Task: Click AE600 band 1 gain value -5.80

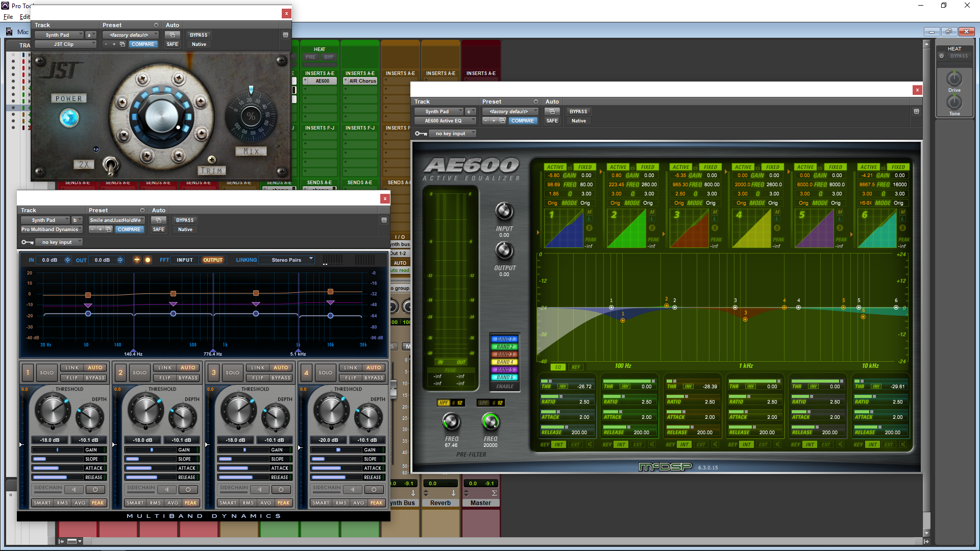Action: point(554,176)
